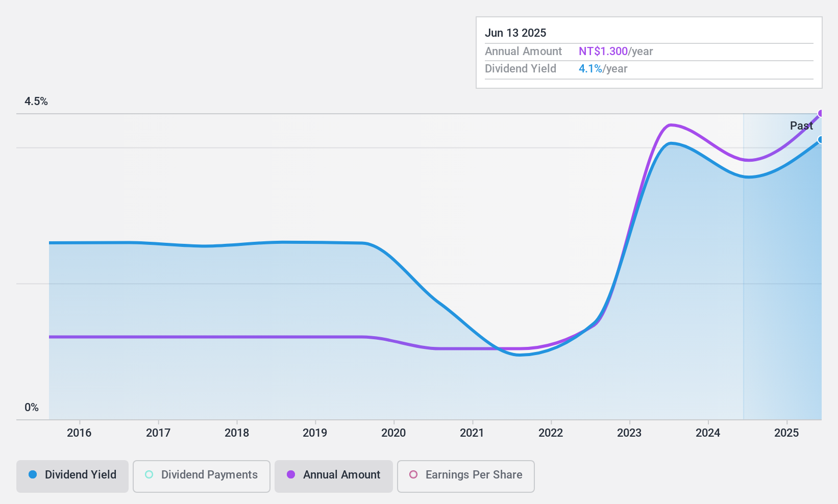The width and height of the screenshot is (838, 504).
Task: Toggle the Annual Amount series
Action: click(x=334, y=476)
